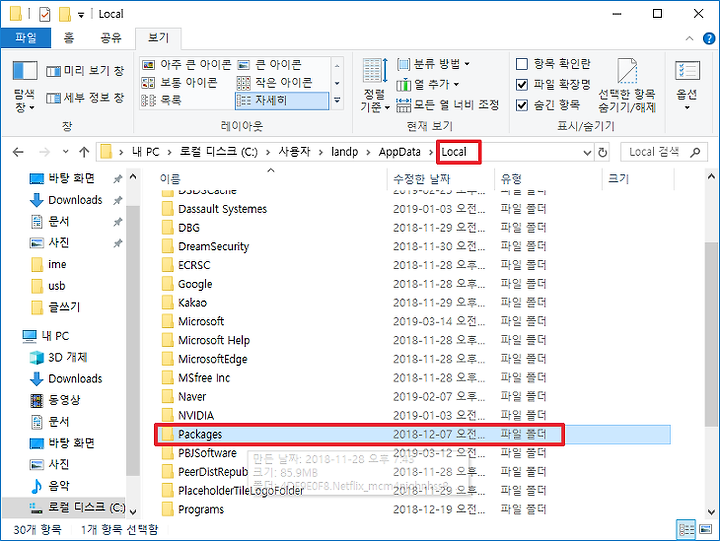Open recent locations dropdown arrow

[x=65, y=152]
